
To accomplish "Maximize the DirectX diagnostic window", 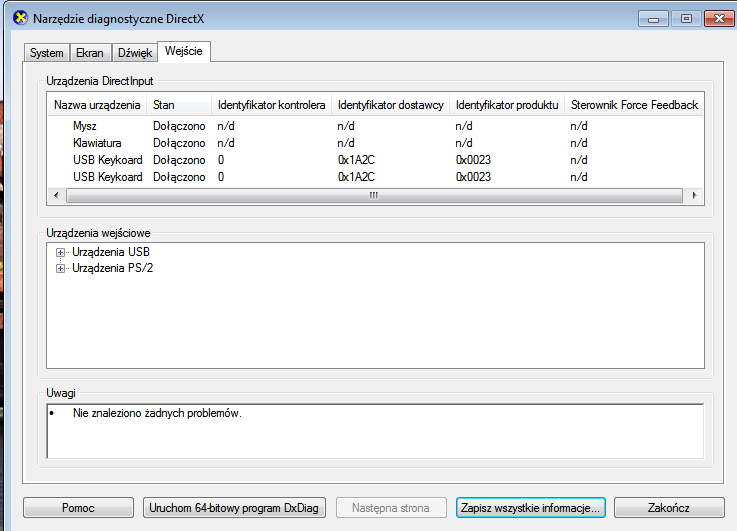I will pos(686,19).
